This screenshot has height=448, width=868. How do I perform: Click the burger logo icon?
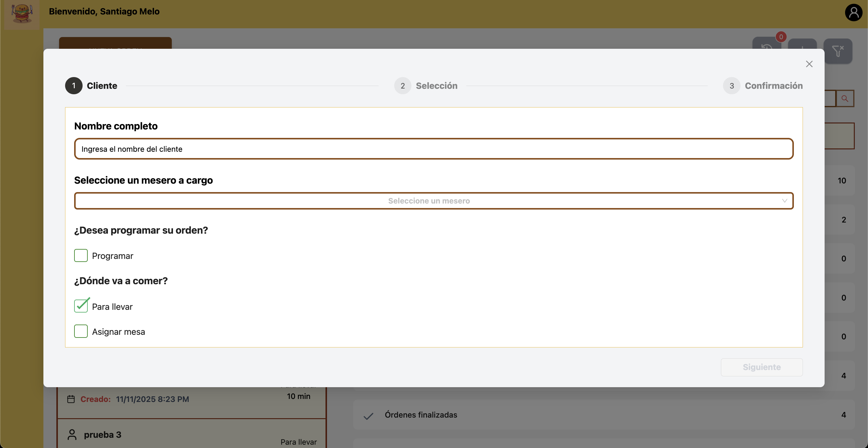coord(22,14)
